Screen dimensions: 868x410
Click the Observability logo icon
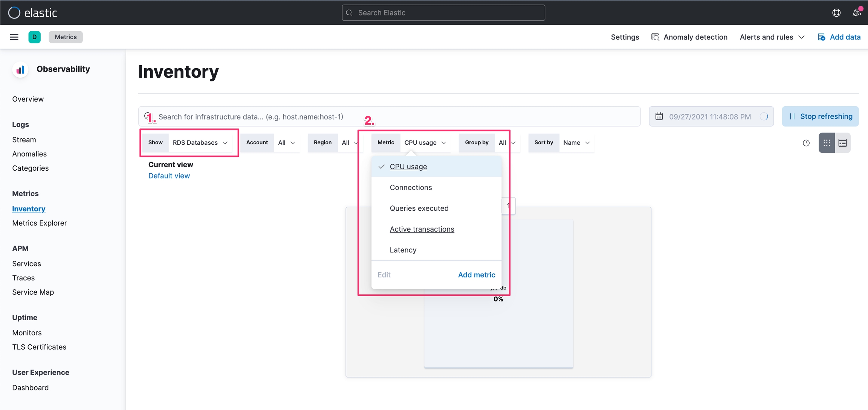[20, 69]
